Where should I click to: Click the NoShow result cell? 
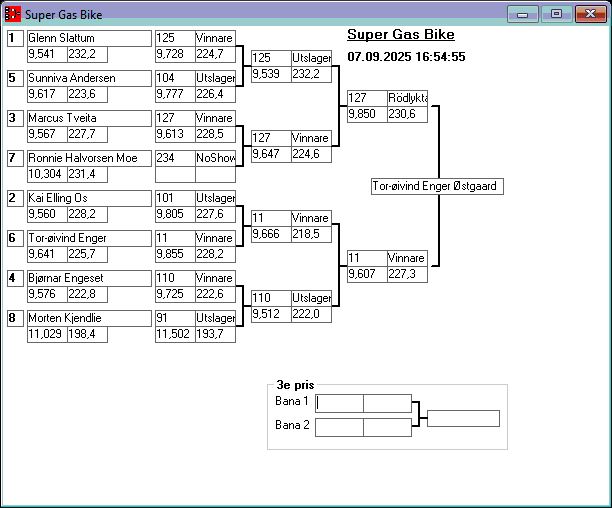click(x=215, y=158)
